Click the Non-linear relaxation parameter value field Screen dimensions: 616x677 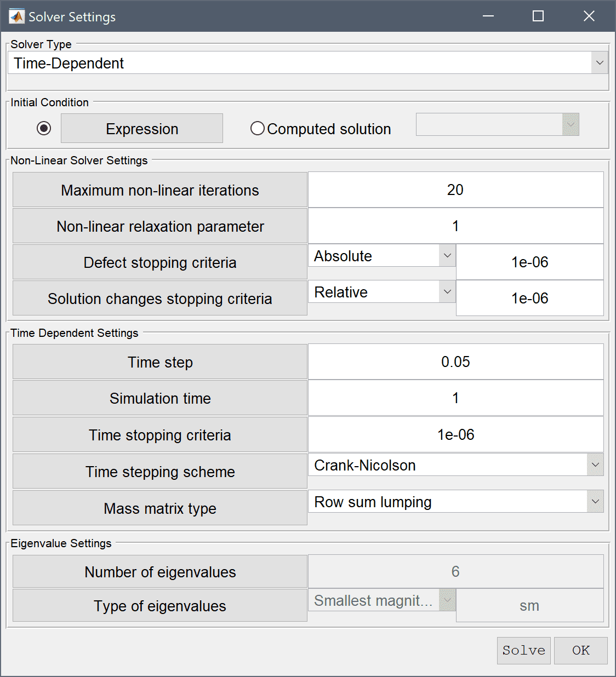coord(456,226)
